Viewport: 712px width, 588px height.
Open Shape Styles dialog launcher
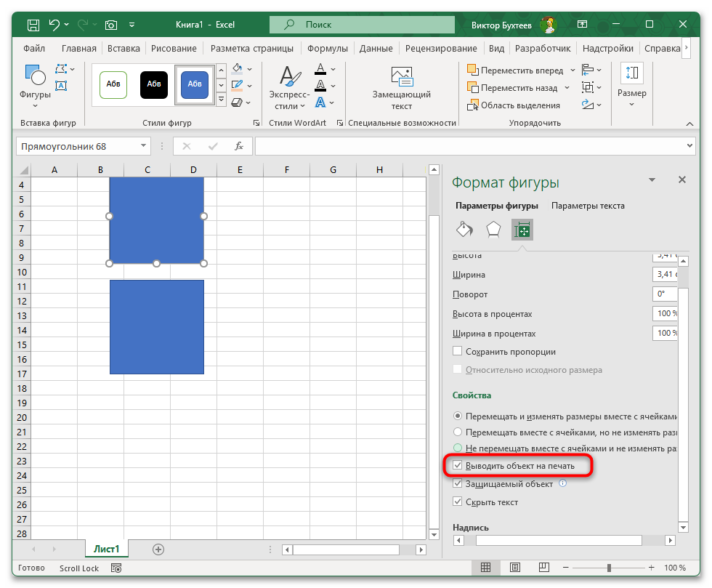(x=256, y=123)
